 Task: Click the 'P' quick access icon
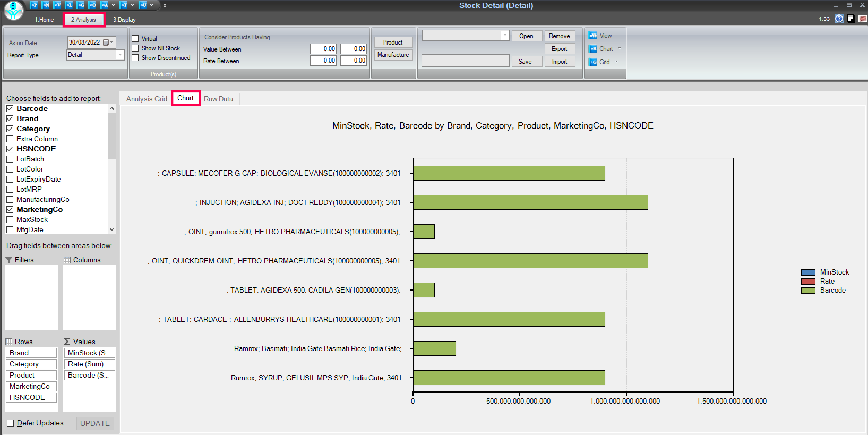tap(34, 5)
